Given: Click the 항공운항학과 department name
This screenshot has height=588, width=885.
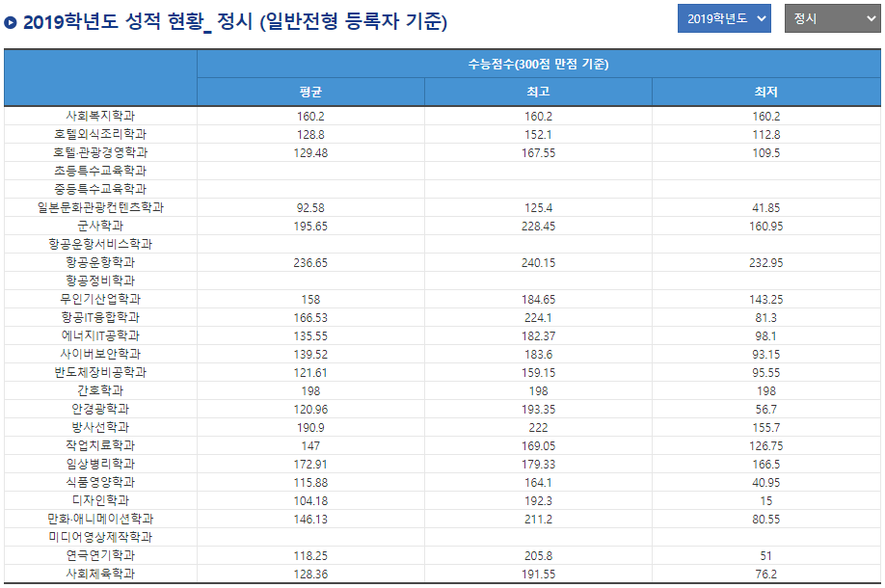Looking at the screenshot, I should (100, 262).
